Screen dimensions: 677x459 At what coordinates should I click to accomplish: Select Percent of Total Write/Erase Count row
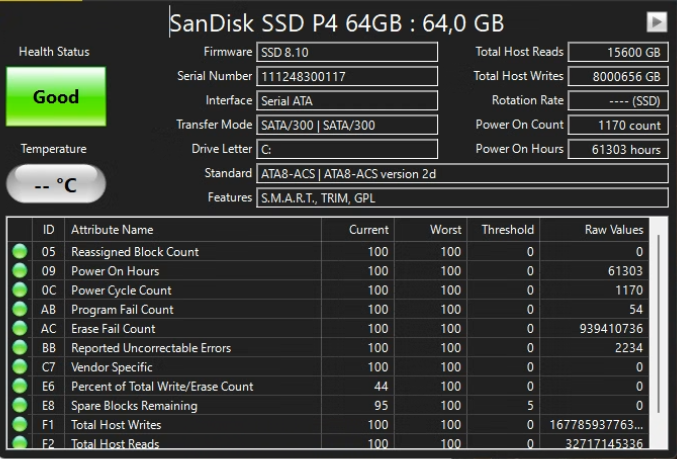click(328, 386)
